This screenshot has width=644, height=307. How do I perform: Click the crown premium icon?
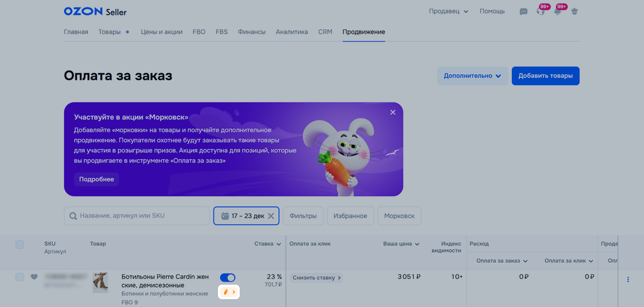[x=575, y=11]
